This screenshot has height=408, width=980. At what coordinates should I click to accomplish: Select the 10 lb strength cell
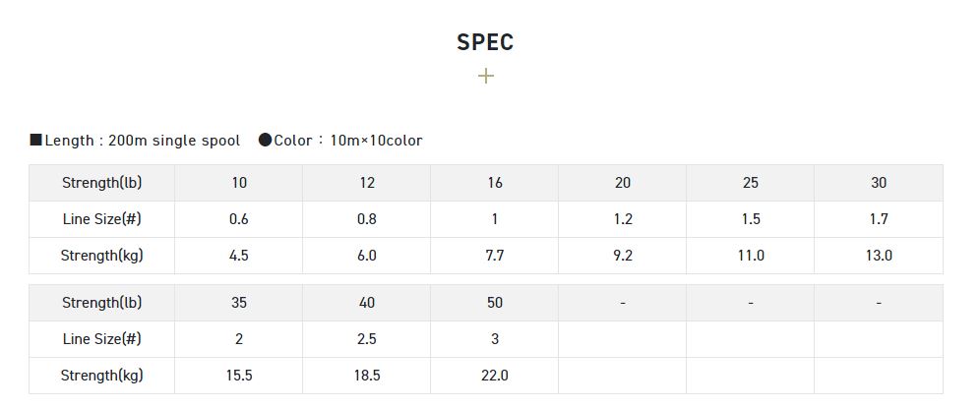239,183
